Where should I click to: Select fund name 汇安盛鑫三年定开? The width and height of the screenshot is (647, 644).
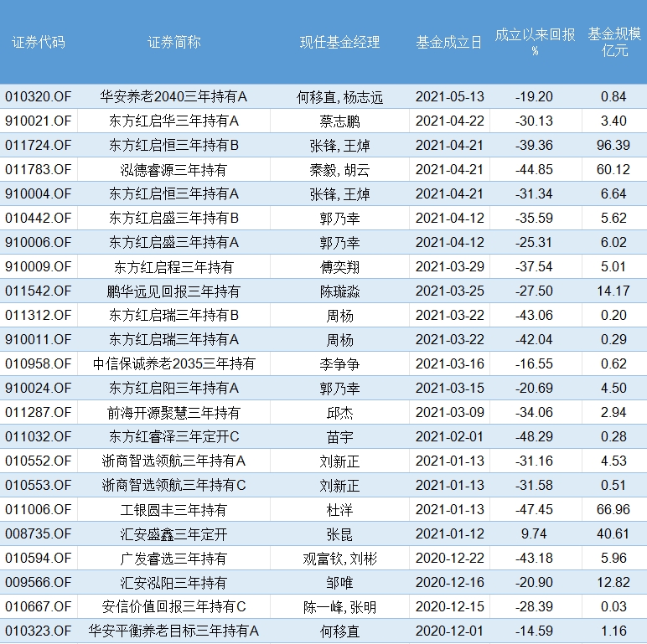[x=173, y=535]
